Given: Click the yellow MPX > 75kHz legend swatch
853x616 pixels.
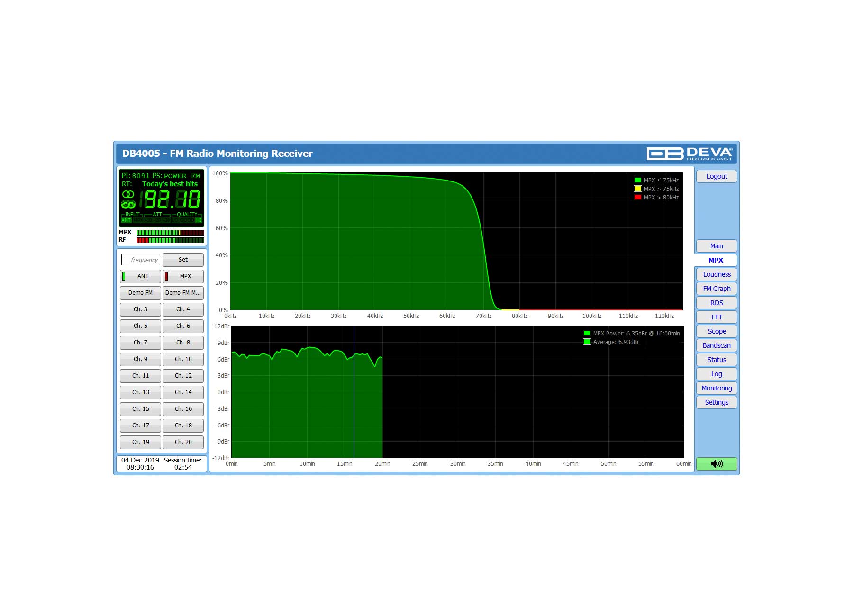Looking at the screenshot, I should coord(638,189).
